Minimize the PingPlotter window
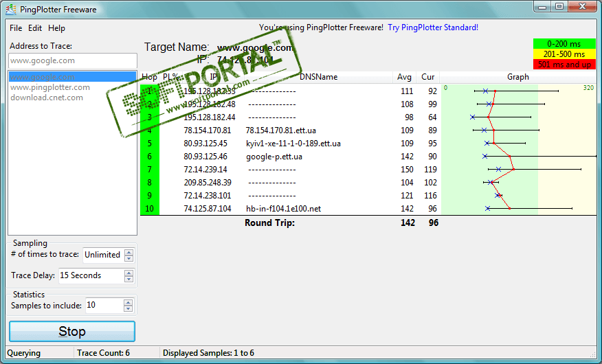This screenshot has height=364, width=602. coord(542,6)
